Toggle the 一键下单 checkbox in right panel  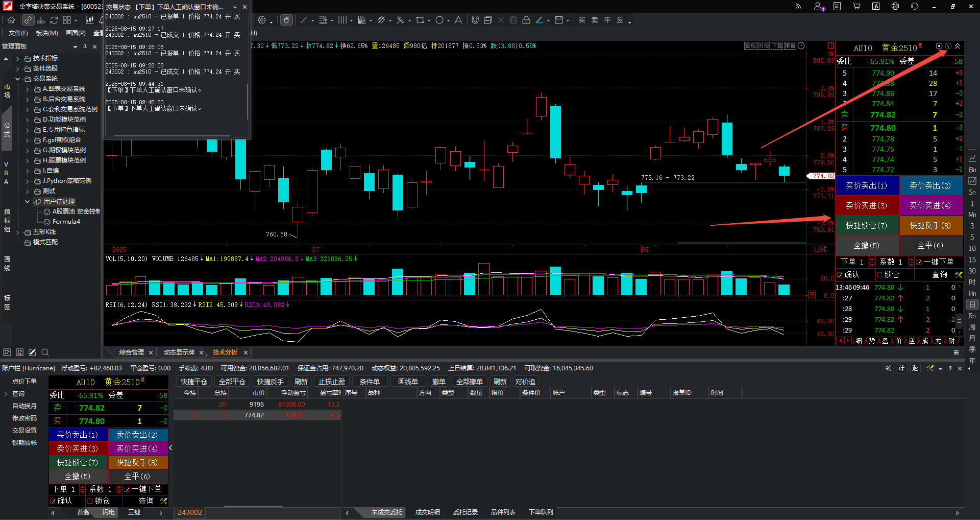point(919,262)
